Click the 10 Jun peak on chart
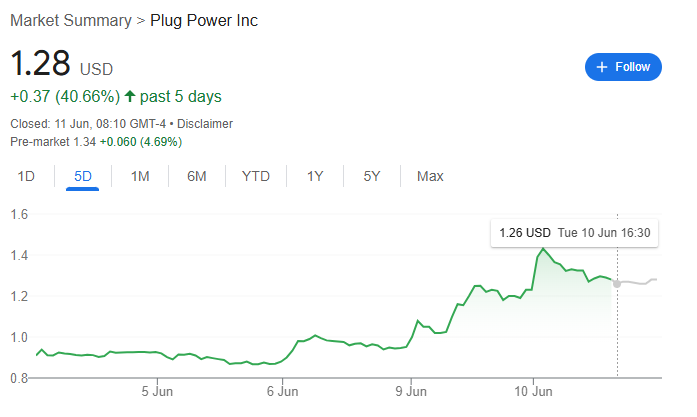Screen dimensions: 697x417 [x=543, y=249]
